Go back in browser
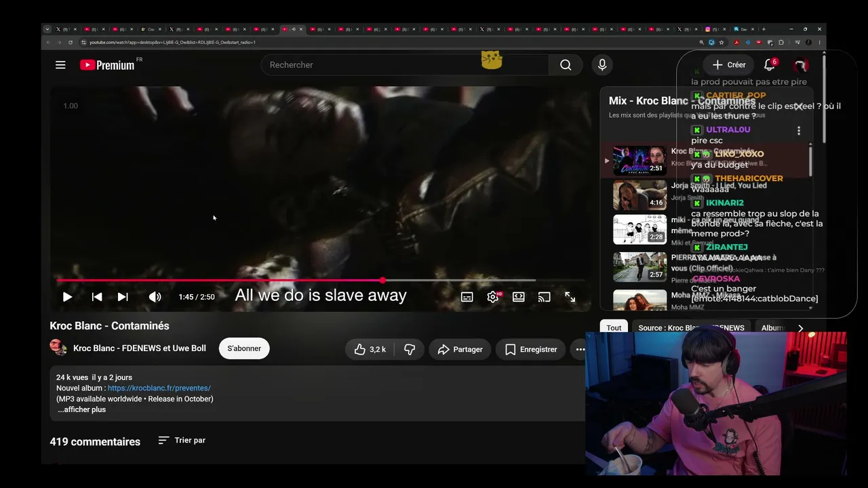The height and width of the screenshot is (488, 868). tap(48, 42)
